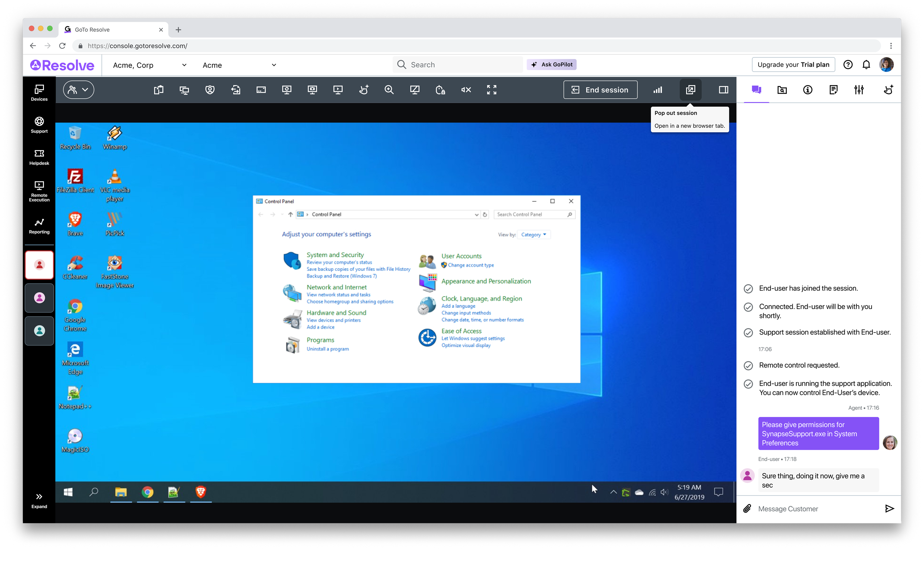Click the clipboard sync toolbar icon

tap(159, 90)
